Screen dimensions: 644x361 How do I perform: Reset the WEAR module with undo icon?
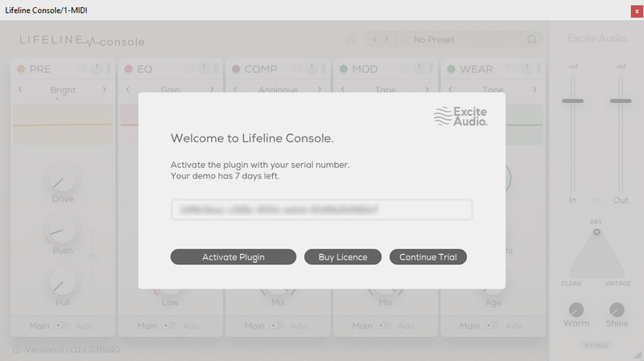(x=511, y=68)
